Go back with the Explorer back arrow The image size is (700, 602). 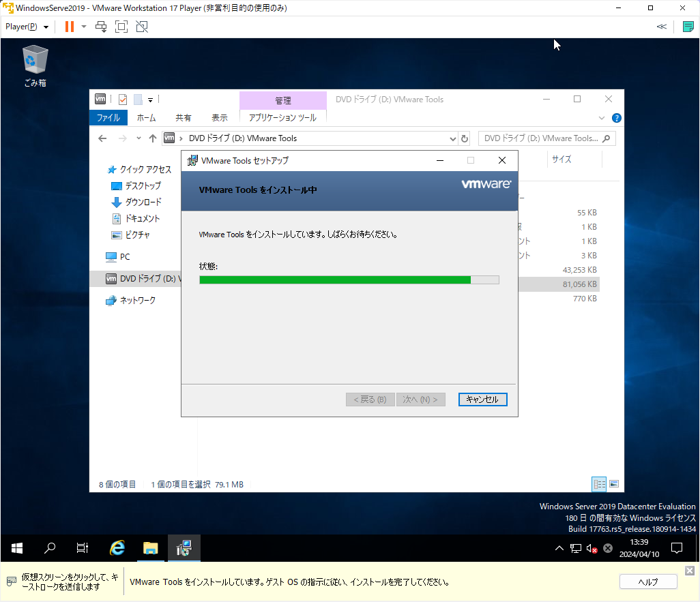click(102, 138)
